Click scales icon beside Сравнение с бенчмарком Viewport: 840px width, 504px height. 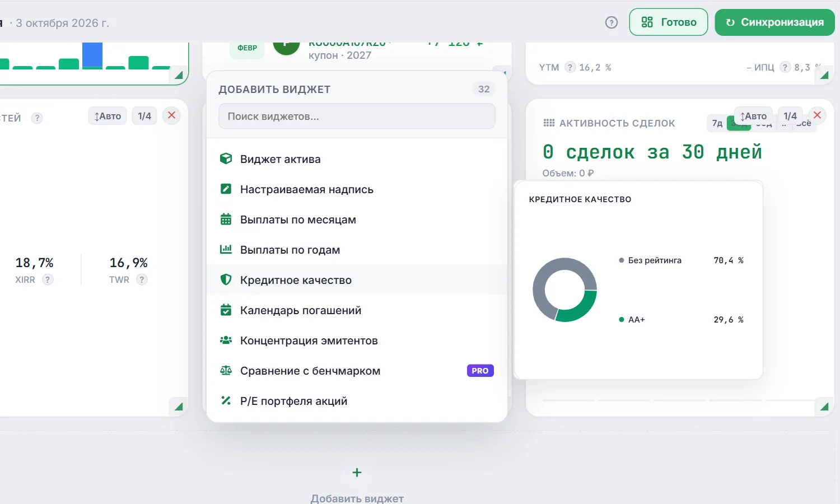pos(226,370)
